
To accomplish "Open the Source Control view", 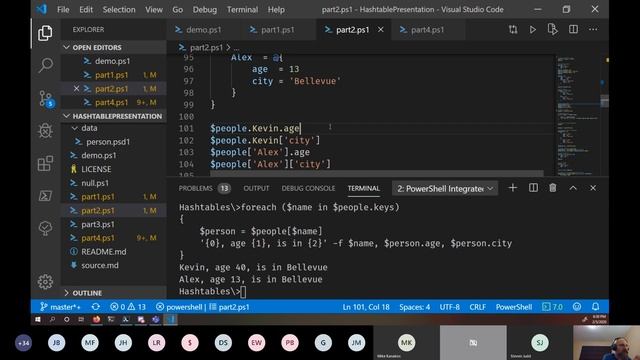I will pos(46,99).
